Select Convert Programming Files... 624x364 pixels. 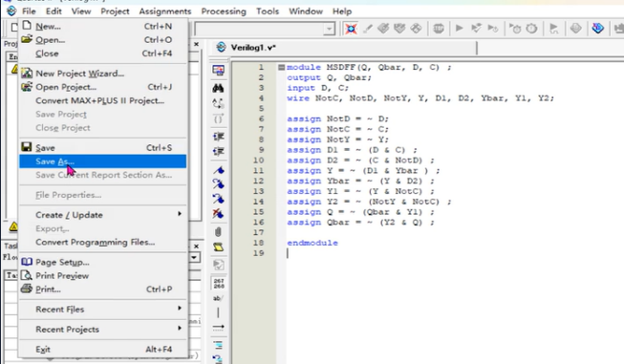click(103, 242)
